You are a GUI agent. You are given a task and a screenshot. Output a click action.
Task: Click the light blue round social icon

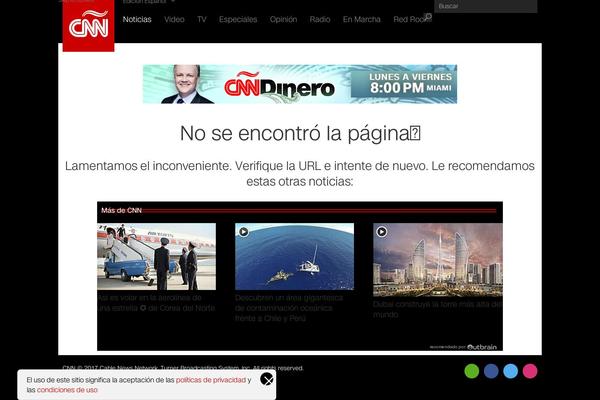(x=510, y=371)
